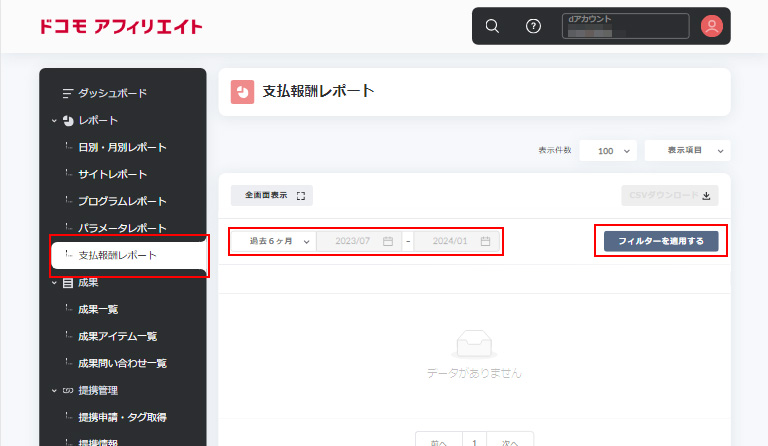Viewport: 768px width, 446px height.
Task: Select 日別・月別レポート in sidebar
Action: tap(122, 147)
